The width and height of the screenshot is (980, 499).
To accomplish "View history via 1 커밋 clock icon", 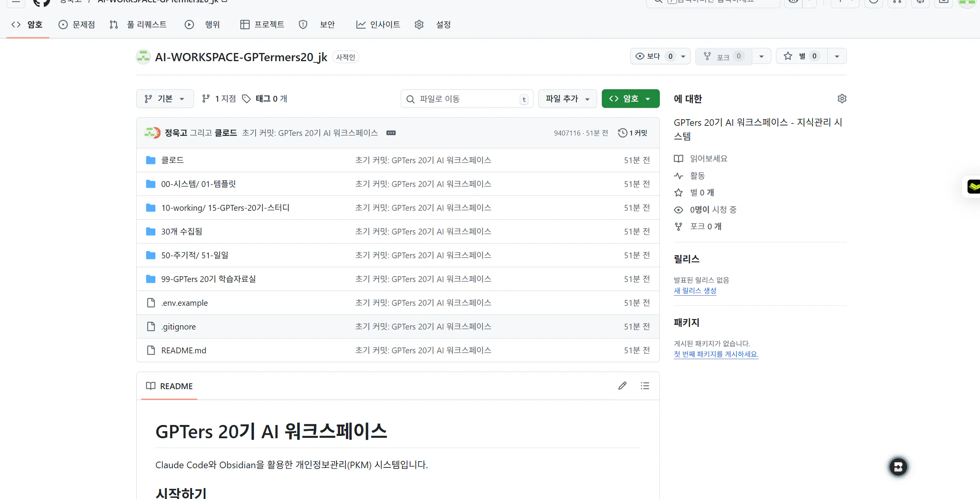I will point(632,133).
